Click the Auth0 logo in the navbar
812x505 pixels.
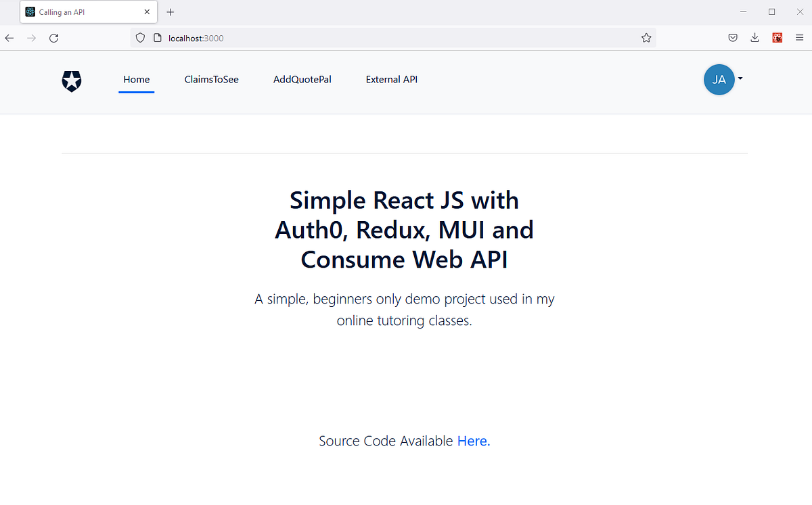coord(71,81)
